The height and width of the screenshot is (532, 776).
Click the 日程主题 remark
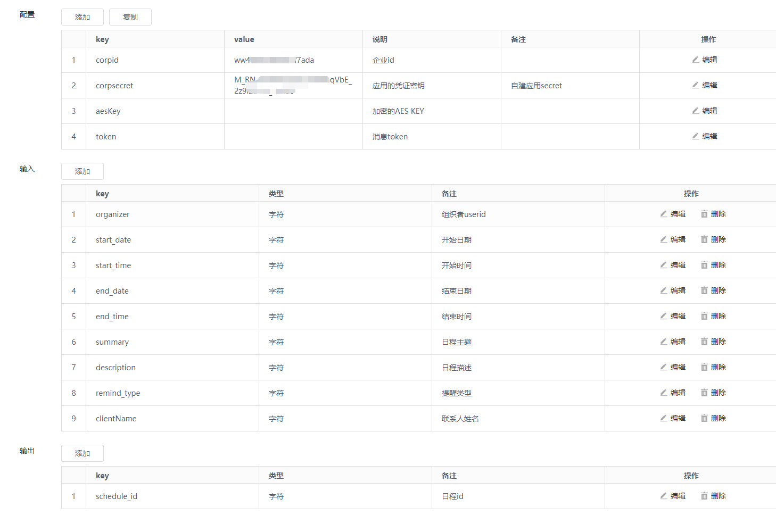pyautogui.click(x=457, y=342)
